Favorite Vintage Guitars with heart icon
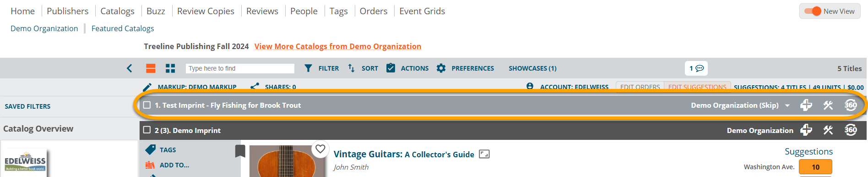Screen dimensions: 868x177 [320, 149]
